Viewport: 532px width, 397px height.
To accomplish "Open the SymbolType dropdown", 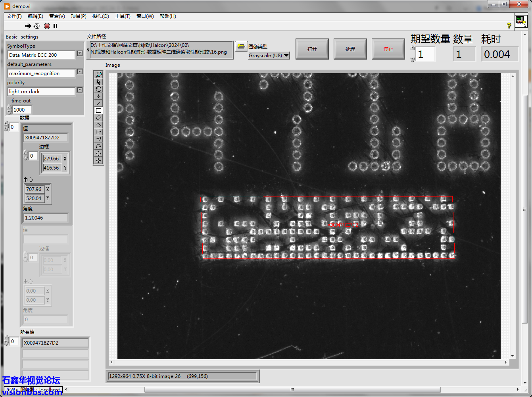I will pos(80,53).
